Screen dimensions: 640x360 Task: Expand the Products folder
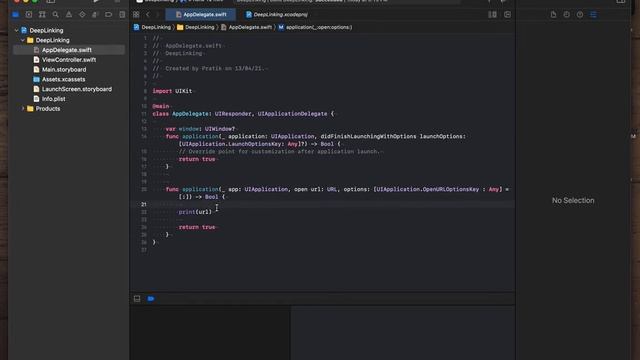click(23, 109)
